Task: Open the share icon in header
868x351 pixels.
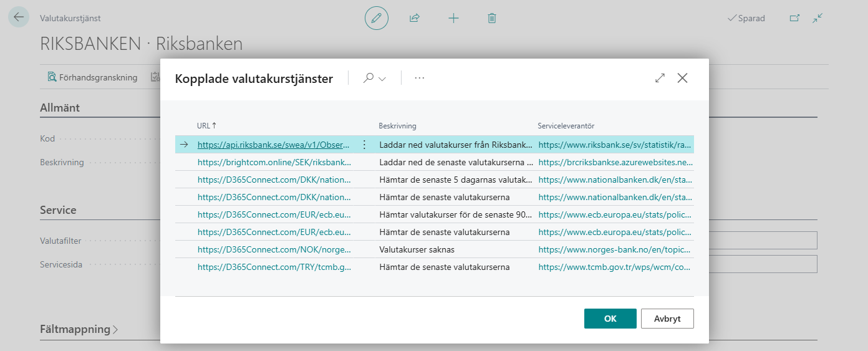Action: coord(415,18)
